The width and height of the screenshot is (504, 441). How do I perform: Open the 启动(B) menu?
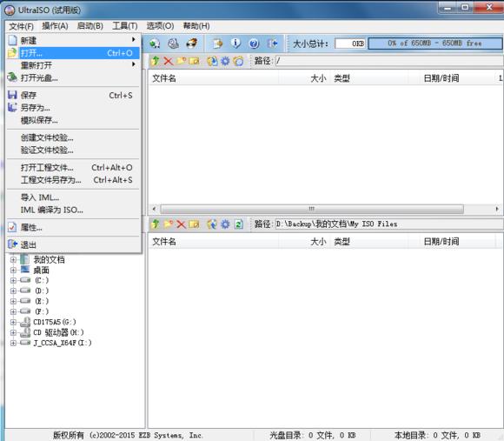pyautogui.click(x=90, y=26)
